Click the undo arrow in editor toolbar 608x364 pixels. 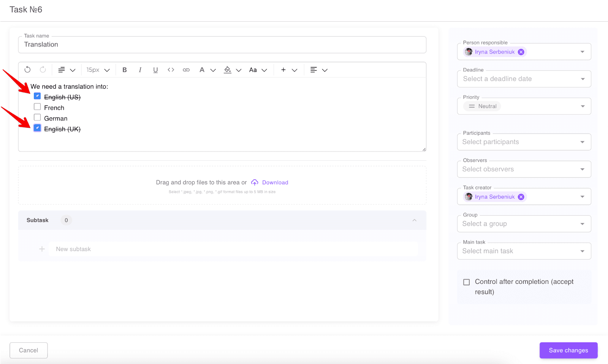pos(27,70)
